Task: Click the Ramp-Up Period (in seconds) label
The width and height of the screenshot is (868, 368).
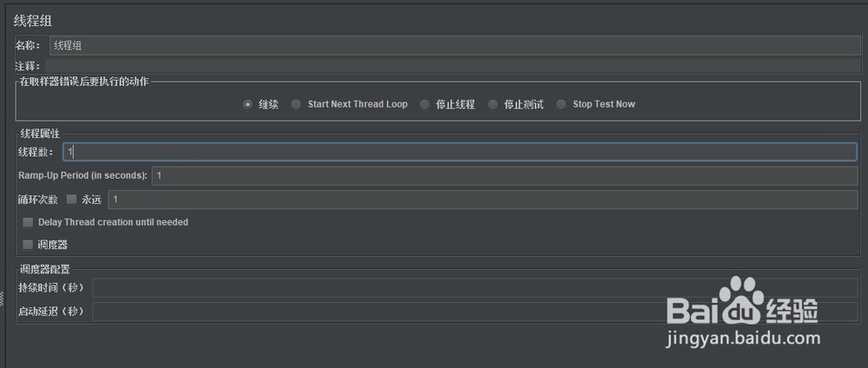Action: click(83, 175)
